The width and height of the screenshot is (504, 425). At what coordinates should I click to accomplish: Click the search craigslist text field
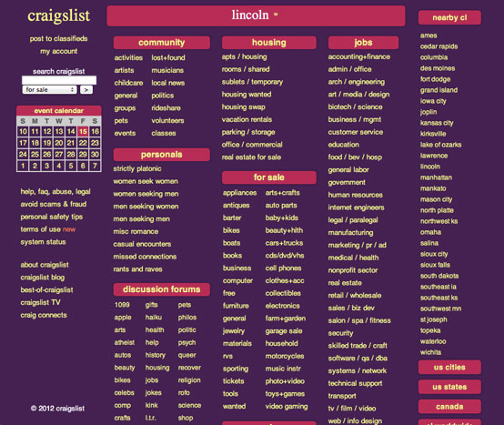(59, 80)
